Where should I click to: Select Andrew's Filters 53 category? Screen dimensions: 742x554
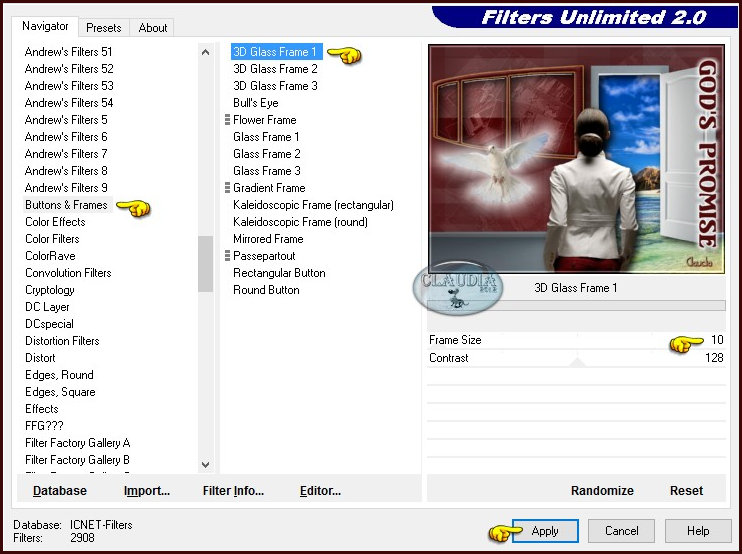pyautogui.click(x=69, y=86)
